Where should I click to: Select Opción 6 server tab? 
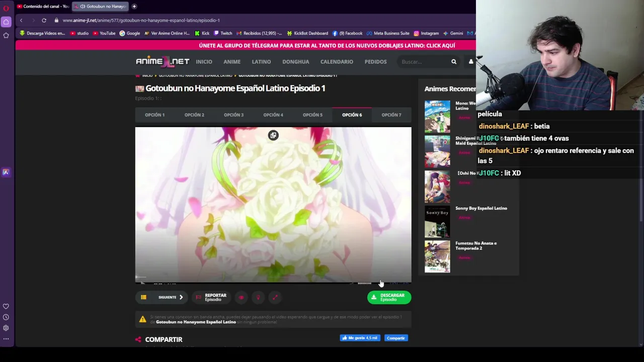tap(352, 115)
